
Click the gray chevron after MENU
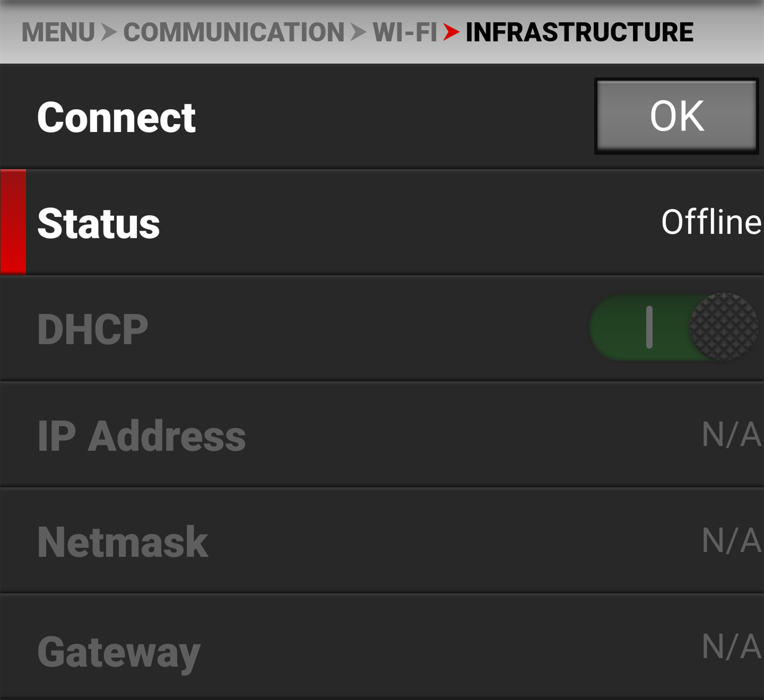108,32
